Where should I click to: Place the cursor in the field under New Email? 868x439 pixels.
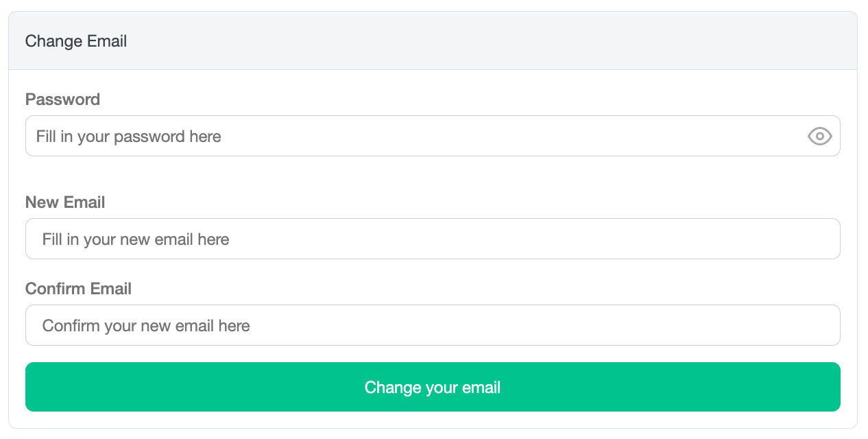point(433,239)
